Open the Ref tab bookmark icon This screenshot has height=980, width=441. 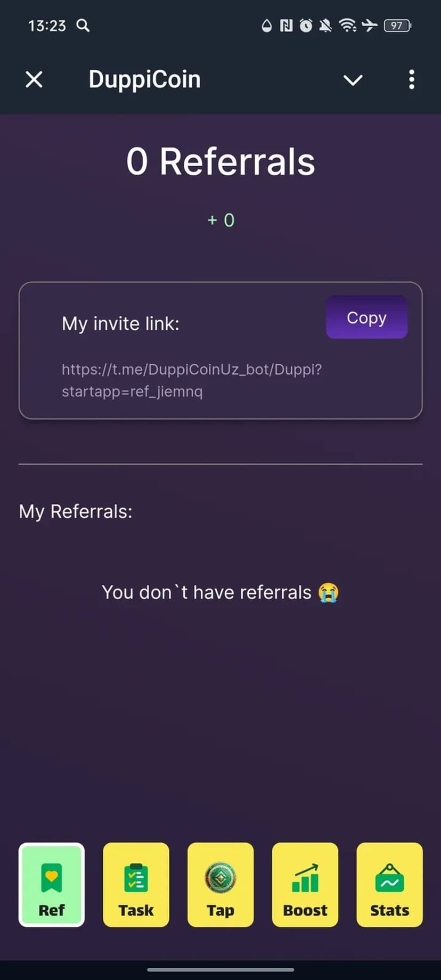point(52,877)
